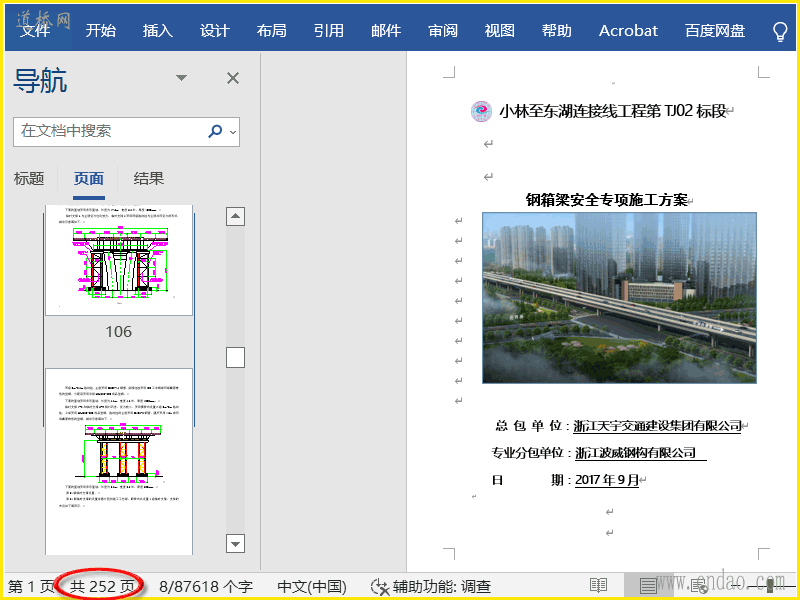800x600 pixels.
Task: Open the 文件 menu
Action: click(35, 31)
